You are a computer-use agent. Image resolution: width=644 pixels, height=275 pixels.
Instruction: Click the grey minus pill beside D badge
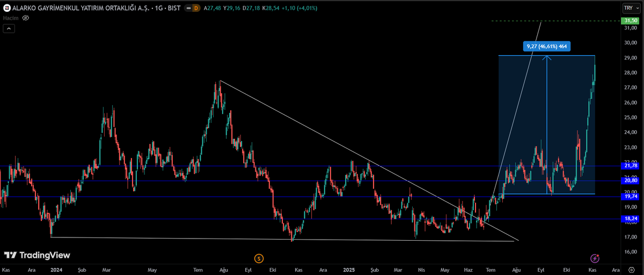point(187,8)
